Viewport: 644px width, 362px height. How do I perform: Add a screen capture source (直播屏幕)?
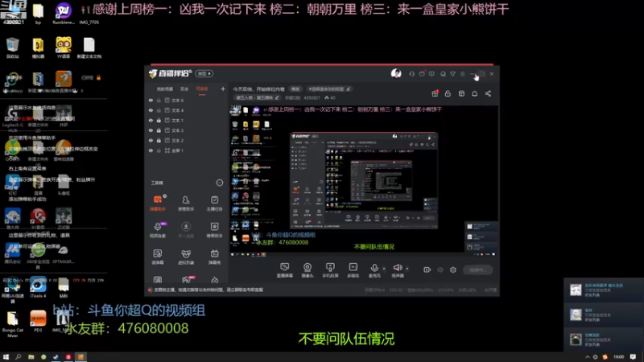[285, 270]
